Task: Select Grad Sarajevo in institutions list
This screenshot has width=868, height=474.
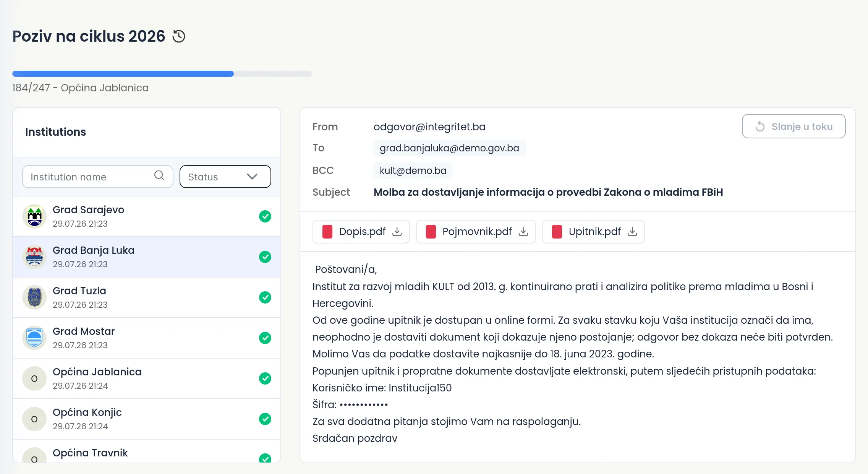Action: click(147, 216)
